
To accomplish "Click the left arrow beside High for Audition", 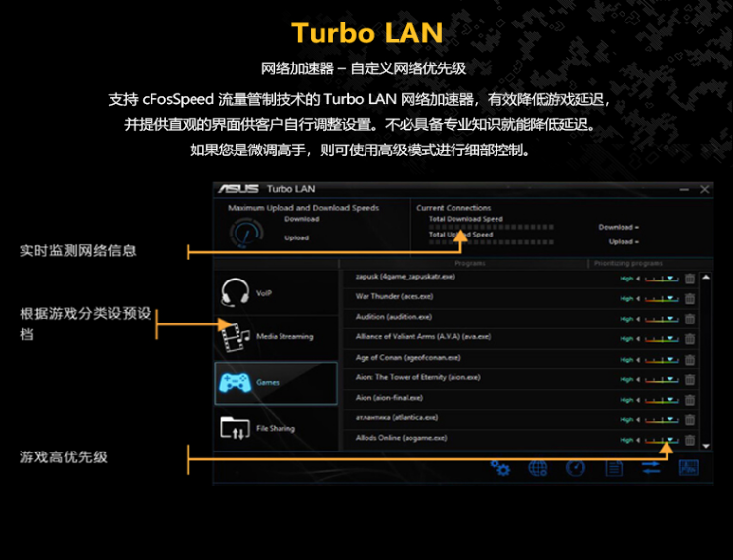I will (x=638, y=319).
